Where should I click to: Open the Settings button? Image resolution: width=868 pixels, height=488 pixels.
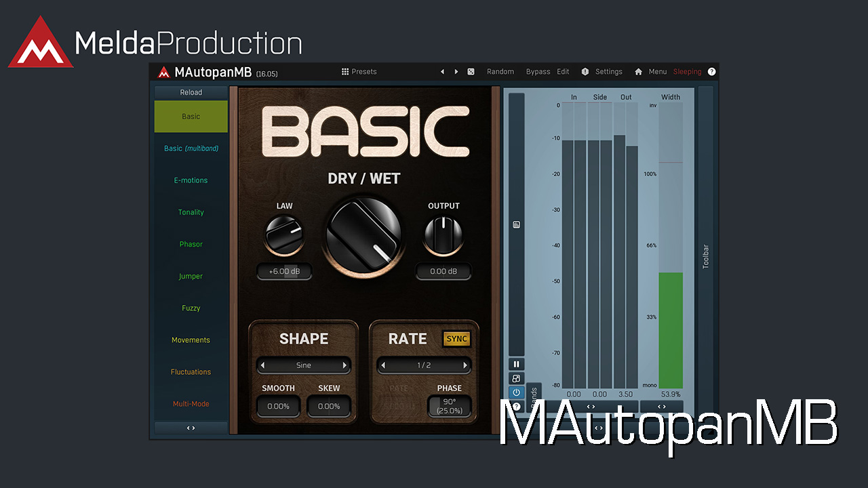608,72
